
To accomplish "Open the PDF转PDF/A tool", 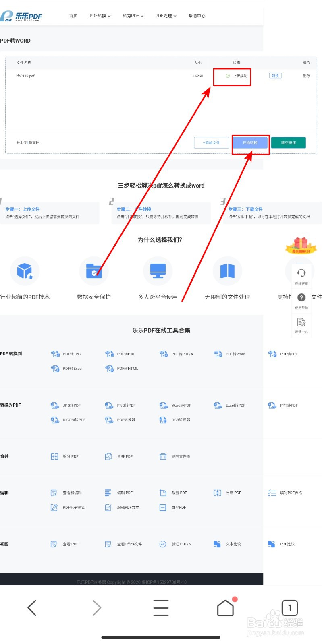I will [x=176, y=354].
